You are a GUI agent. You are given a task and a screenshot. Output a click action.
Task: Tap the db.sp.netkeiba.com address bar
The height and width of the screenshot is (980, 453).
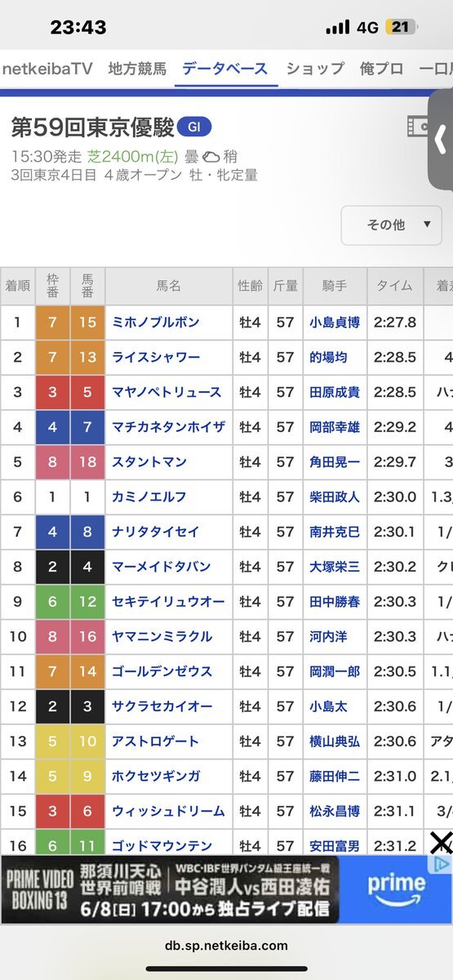tap(226, 946)
